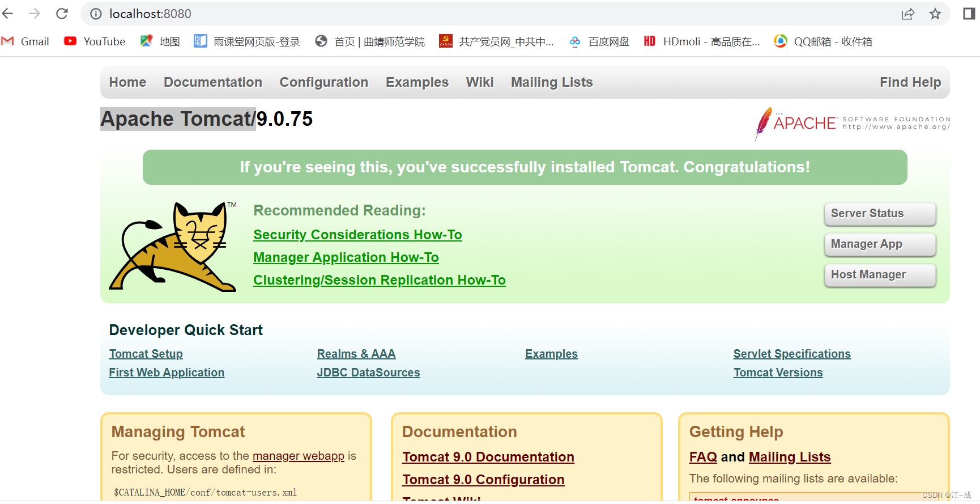
Task: Open the Examples link under Developer Quick Start
Action: pos(551,354)
